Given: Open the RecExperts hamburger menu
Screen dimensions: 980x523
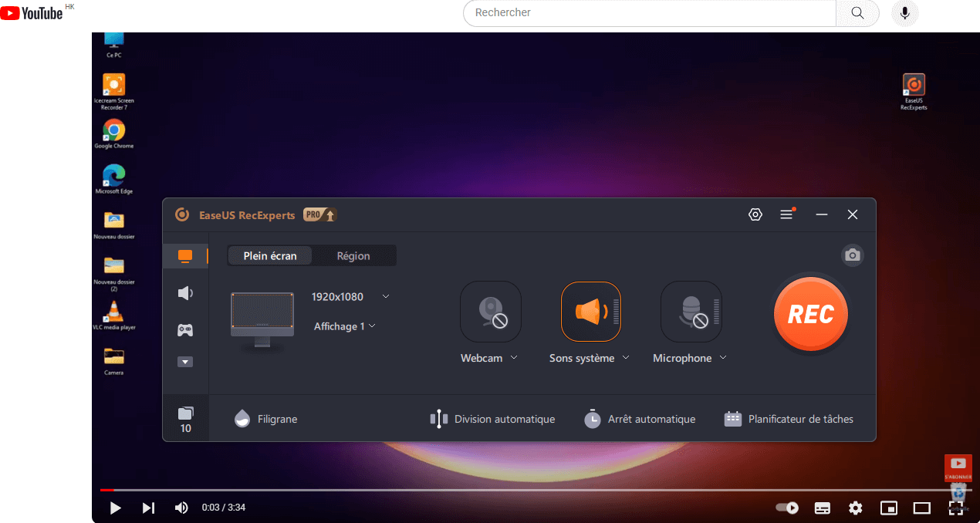Looking at the screenshot, I should (787, 214).
